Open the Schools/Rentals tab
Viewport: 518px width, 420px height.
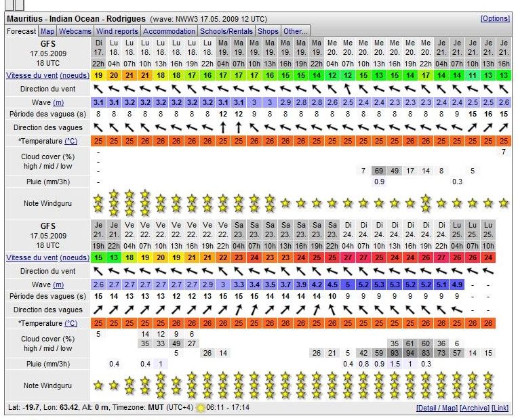click(x=227, y=31)
